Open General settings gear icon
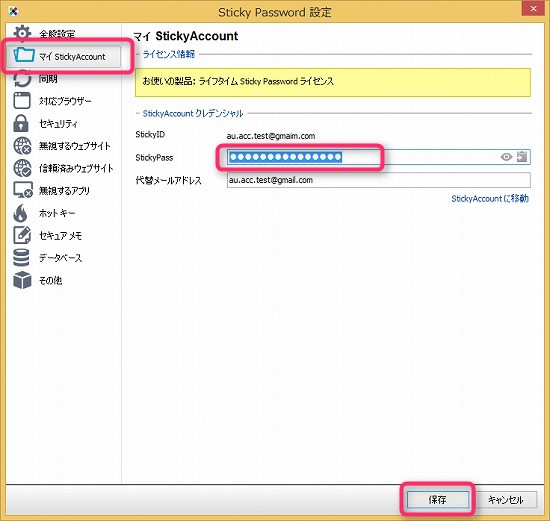The width and height of the screenshot is (550, 521). point(22,33)
